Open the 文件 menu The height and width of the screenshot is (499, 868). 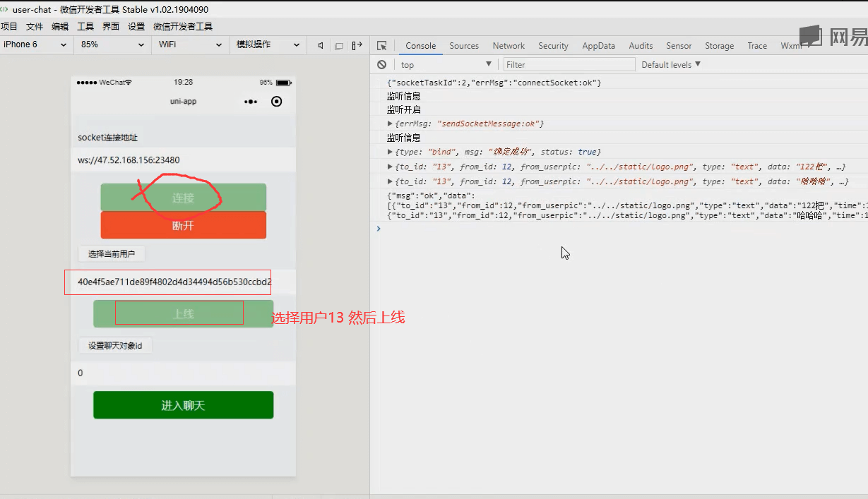(35, 27)
